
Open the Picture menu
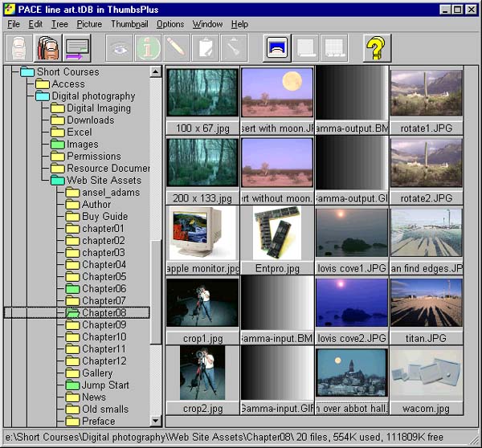pyautogui.click(x=89, y=24)
